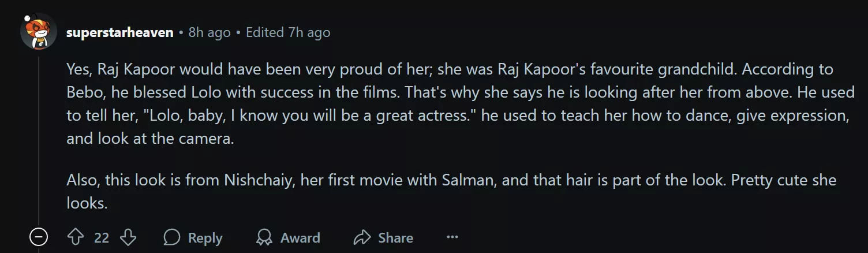Viewport: 868px width, 253px height.
Task: Click the vote count 22
Action: (102, 238)
